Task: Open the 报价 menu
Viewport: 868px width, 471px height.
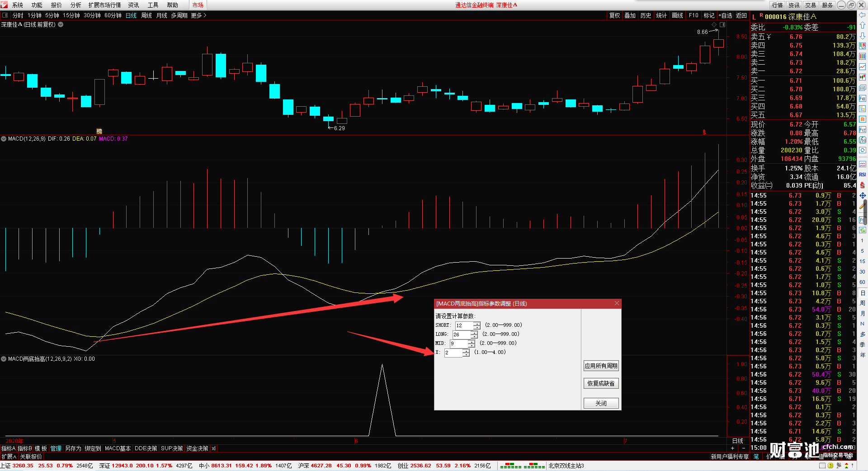Action: coord(57,5)
